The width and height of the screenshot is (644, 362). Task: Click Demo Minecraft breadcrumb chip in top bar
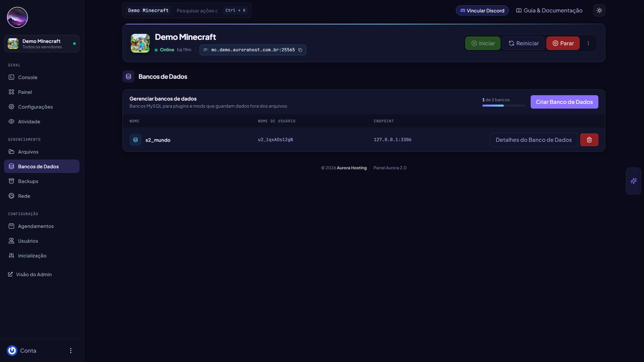point(148,11)
